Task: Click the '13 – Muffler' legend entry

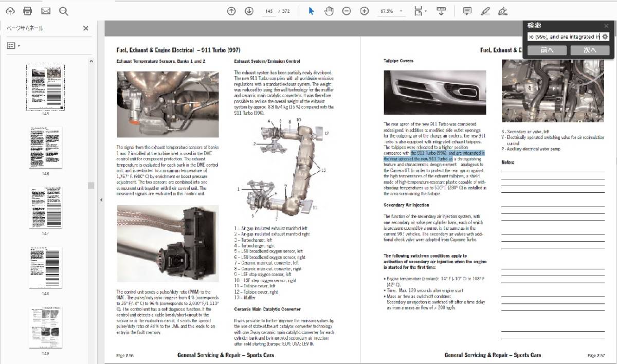Action: [246, 297]
